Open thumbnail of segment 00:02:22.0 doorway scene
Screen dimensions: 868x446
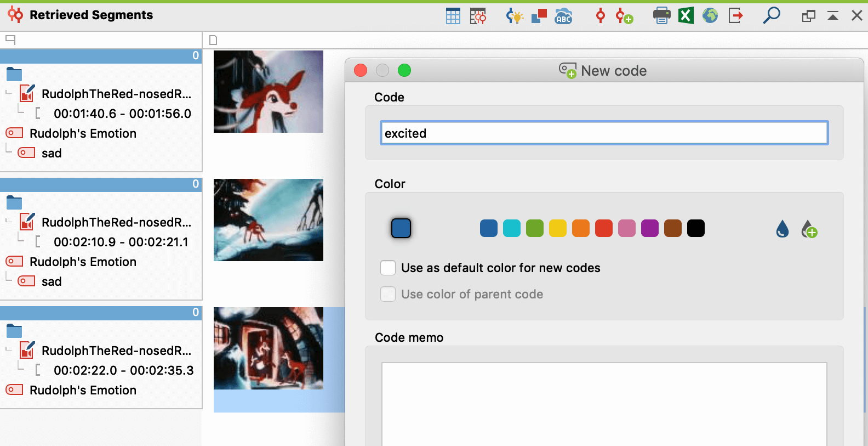point(269,348)
